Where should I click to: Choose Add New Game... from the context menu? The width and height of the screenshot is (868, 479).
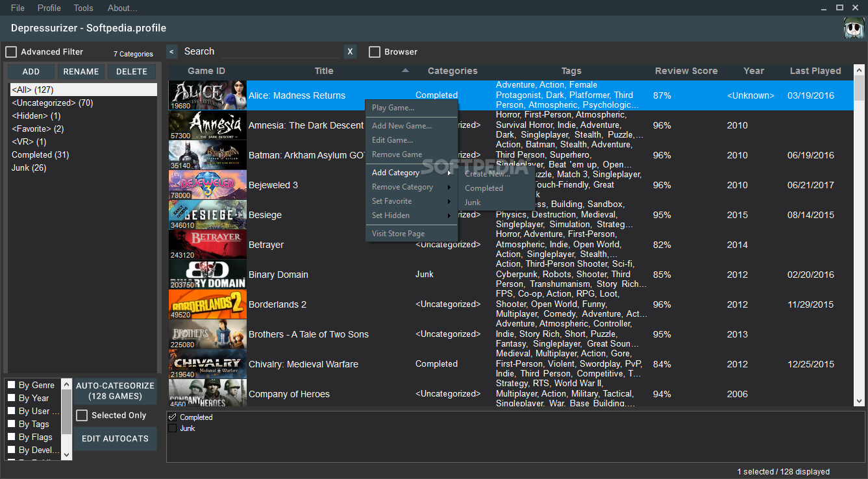[412, 126]
